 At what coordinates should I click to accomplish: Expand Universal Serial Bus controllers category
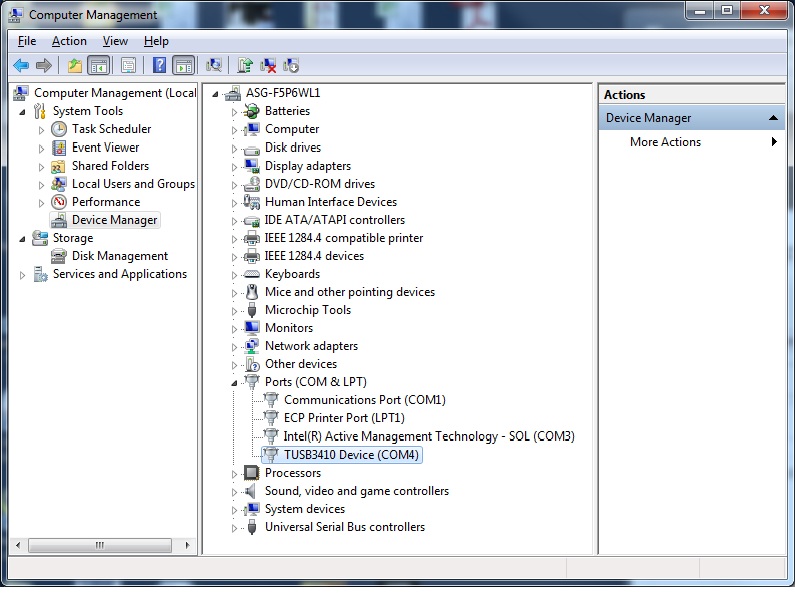(234, 528)
